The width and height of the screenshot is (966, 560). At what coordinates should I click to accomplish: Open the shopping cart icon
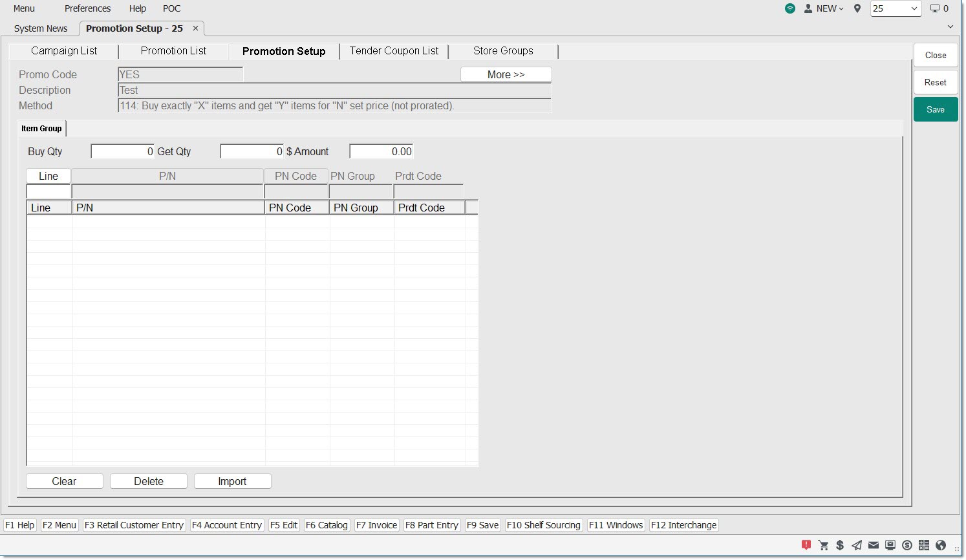(823, 545)
